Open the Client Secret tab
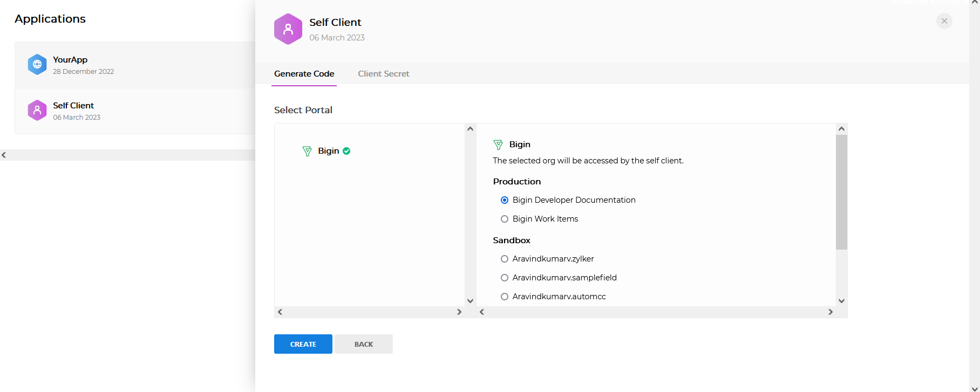Screen dimensions: 980x392 coord(384,74)
